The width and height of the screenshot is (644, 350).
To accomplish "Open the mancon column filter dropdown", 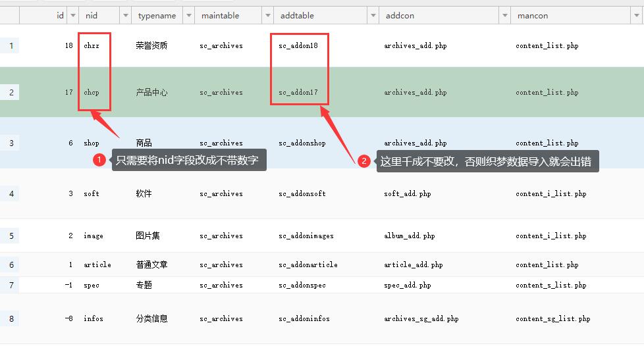I will pyautogui.click(x=637, y=16).
